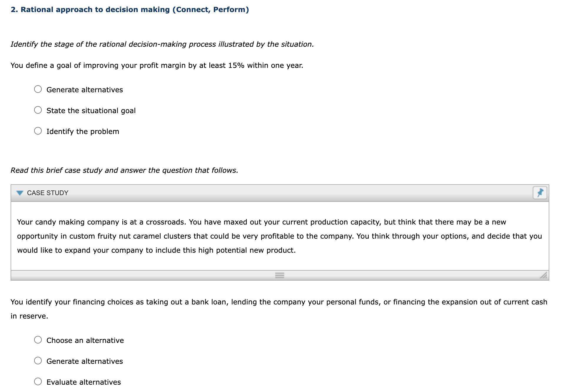
Task: Click the hamburger grip icon below the case study
Action: [279, 275]
